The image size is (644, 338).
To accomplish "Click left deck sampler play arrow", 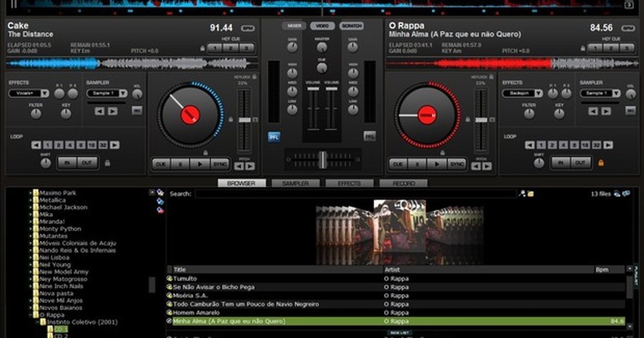I will pyautogui.click(x=113, y=111).
